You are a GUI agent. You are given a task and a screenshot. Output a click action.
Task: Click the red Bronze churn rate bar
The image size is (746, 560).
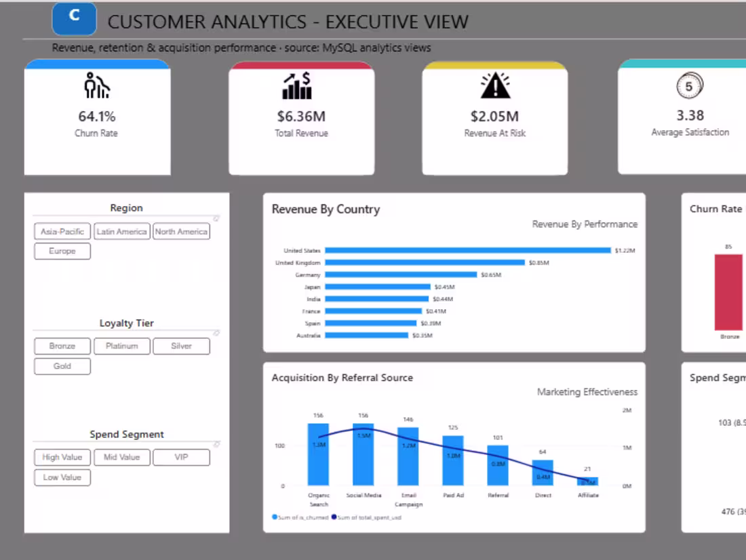tap(728, 292)
